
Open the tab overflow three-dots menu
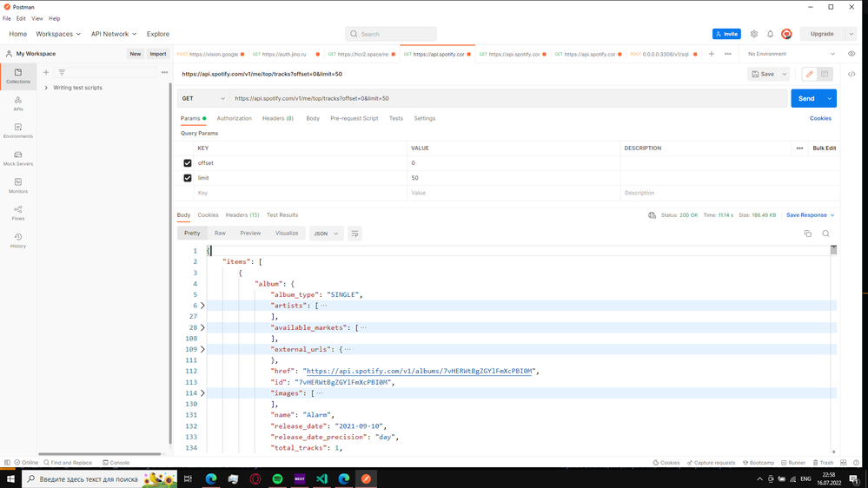[728, 54]
